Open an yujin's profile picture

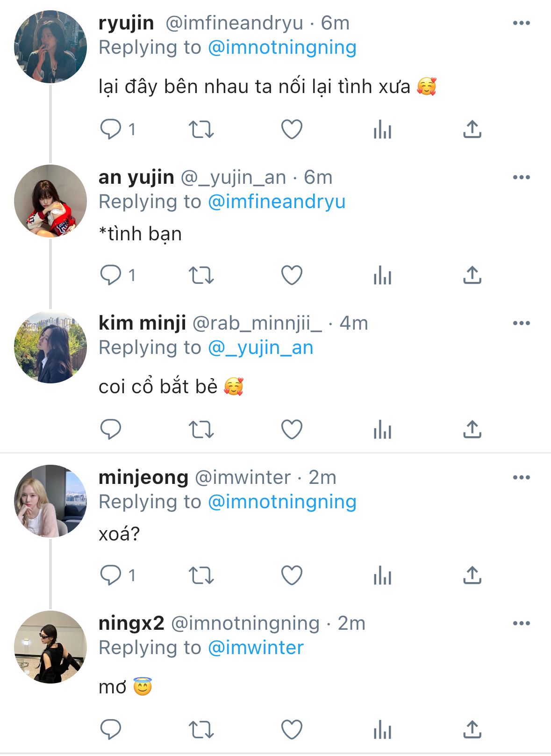pos(50,201)
